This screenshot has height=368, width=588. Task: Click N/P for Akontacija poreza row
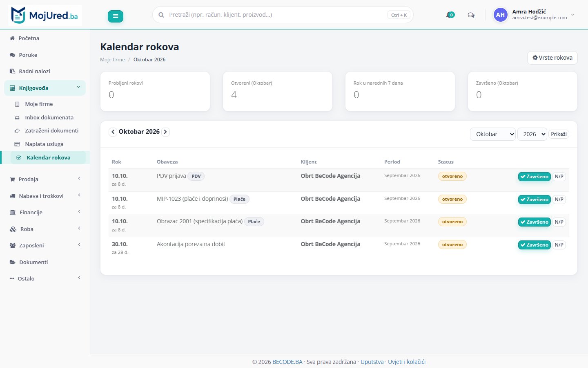tap(559, 245)
